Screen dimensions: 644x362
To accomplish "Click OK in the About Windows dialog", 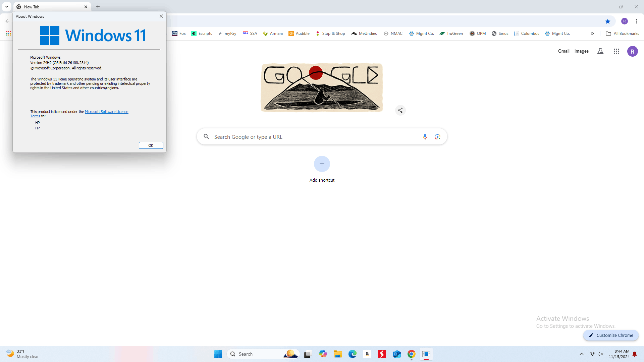I will coord(151,145).
